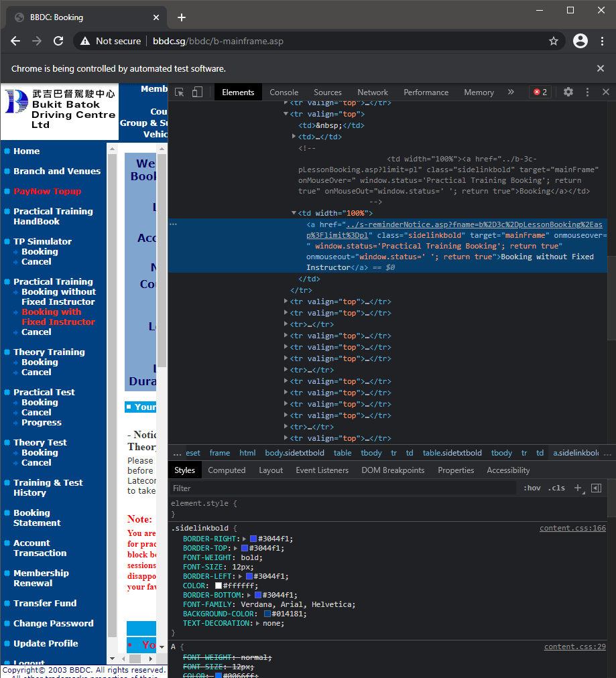Reload the page in Chrome
Image resolution: width=616 pixels, height=678 pixels.
[58, 41]
